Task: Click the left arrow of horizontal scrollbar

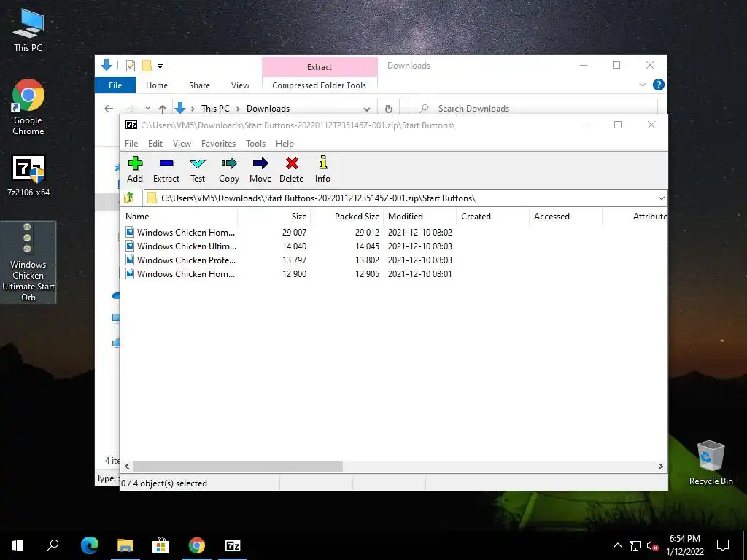Action: pos(127,466)
